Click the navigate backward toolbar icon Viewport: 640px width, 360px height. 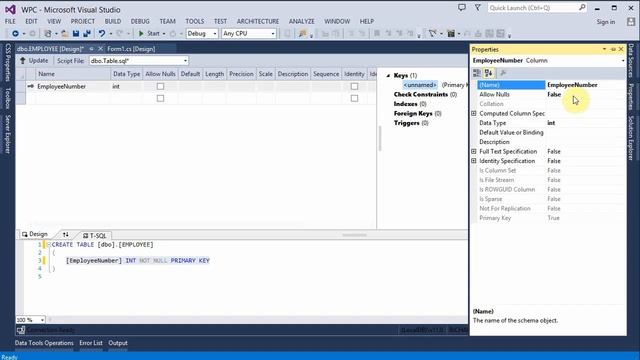(x=15, y=33)
